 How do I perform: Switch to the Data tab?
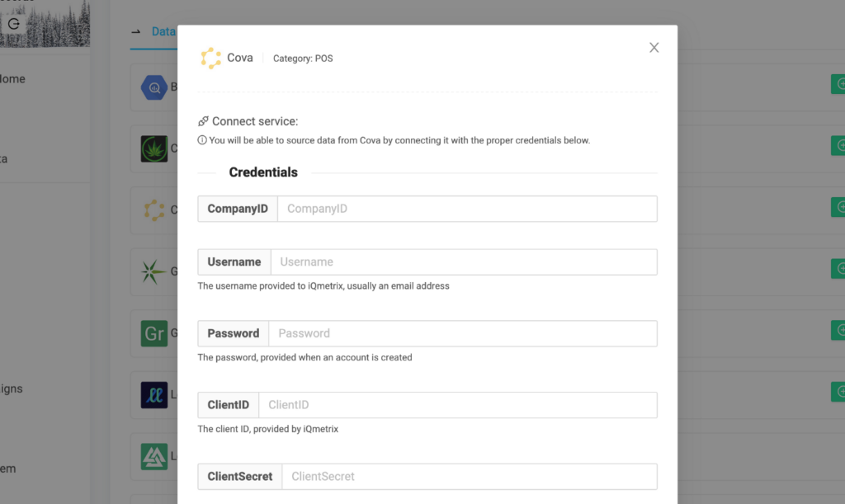pyautogui.click(x=163, y=31)
